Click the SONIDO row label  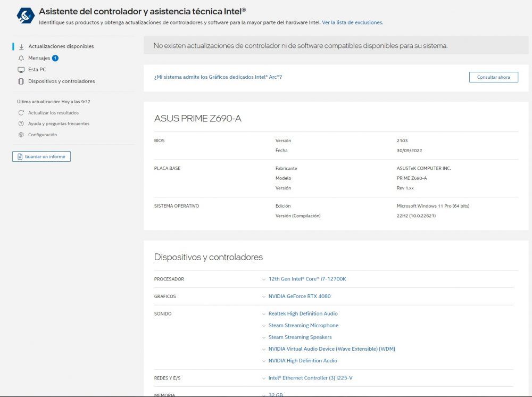162,313
